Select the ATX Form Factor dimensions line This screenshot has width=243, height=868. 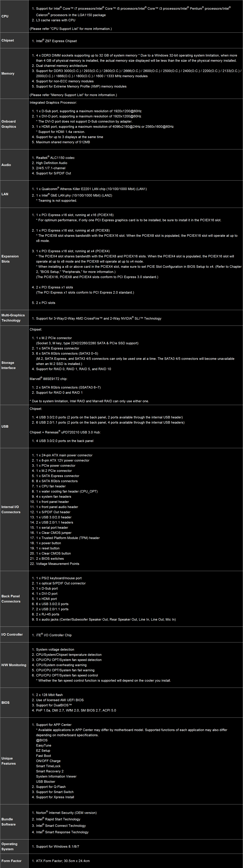(63, 861)
